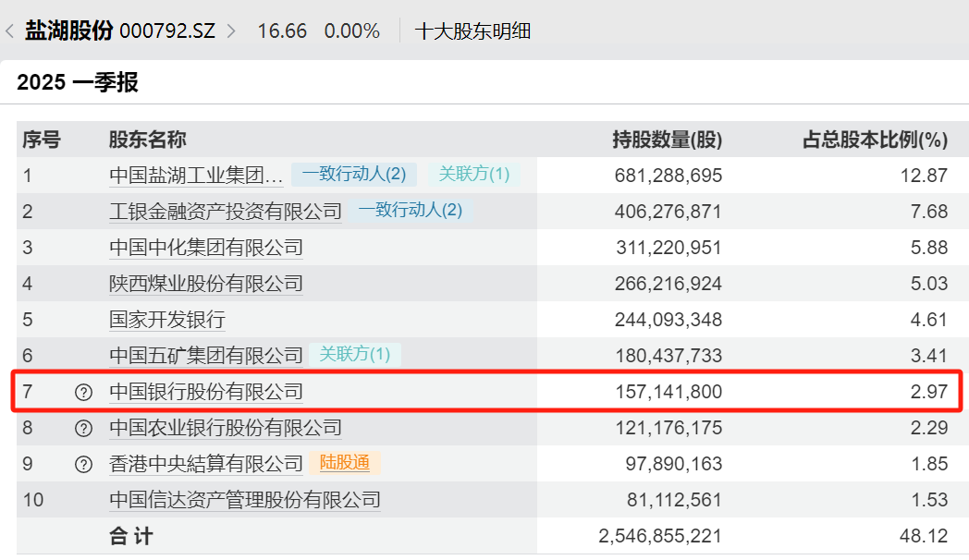Click ratio value 4.61
The image size is (969, 560).
929,320
